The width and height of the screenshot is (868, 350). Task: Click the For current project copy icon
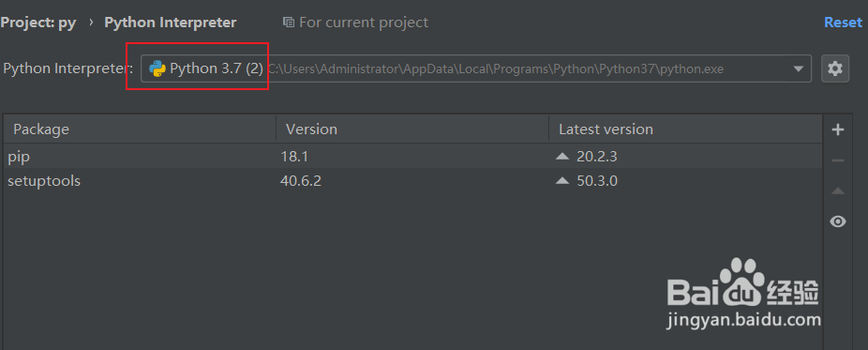(x=288, y=23)
